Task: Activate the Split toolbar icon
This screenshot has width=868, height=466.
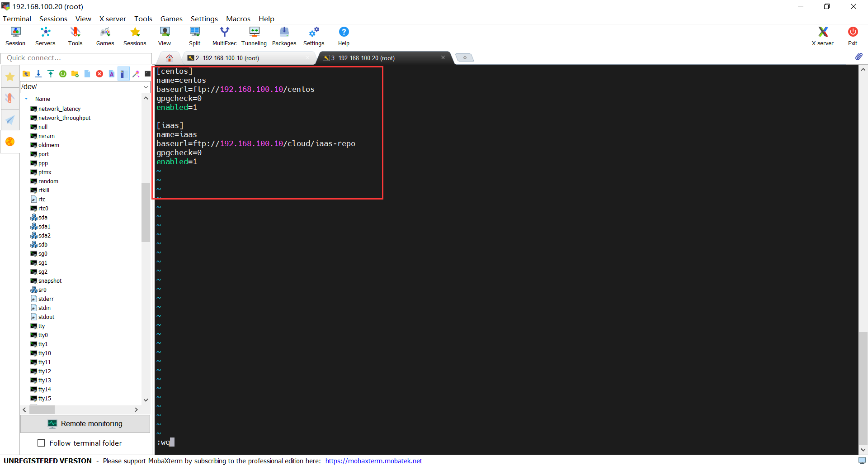Action: tap(195, 36)
